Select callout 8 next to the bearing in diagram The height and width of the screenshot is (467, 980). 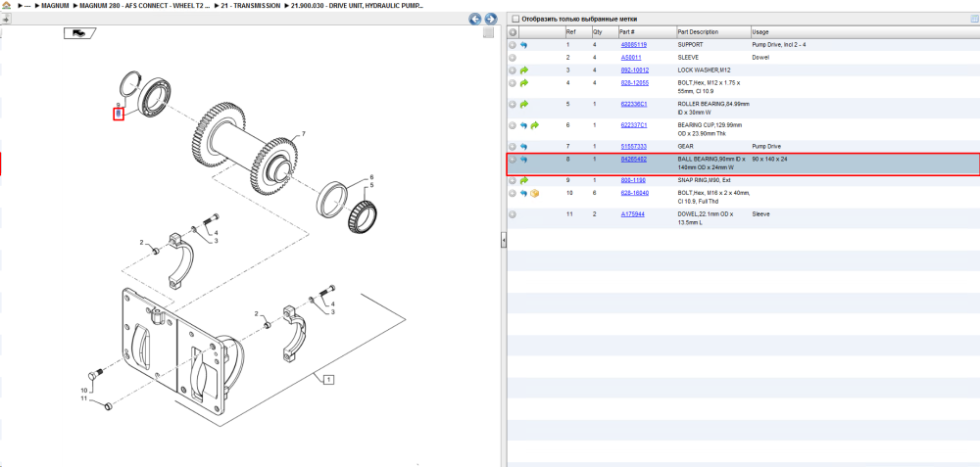[119, 114]
